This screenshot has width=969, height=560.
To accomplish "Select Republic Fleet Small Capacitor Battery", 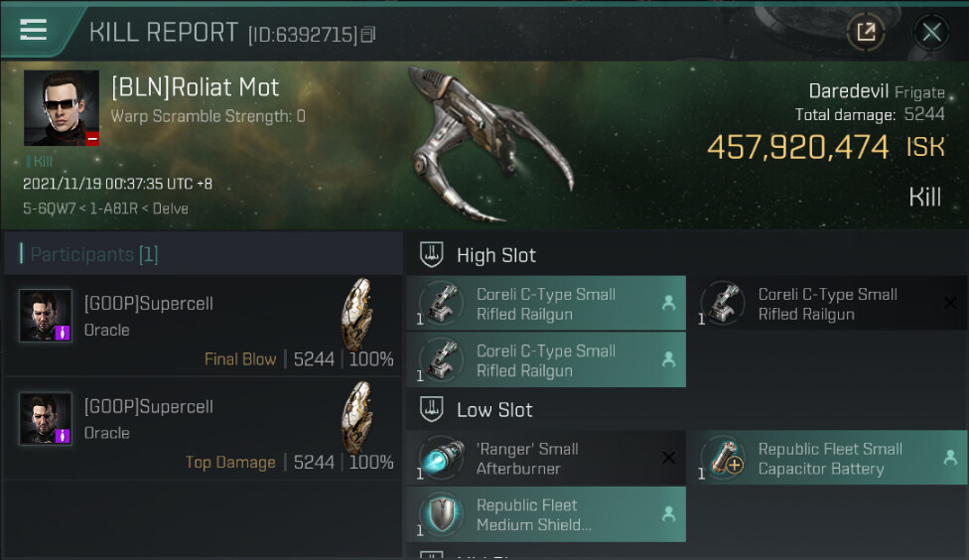I will pyautogui.click(x=830, y=459).
